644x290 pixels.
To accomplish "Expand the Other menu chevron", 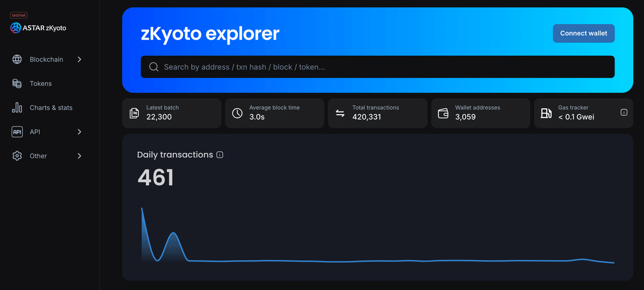I will pos(79,156).
